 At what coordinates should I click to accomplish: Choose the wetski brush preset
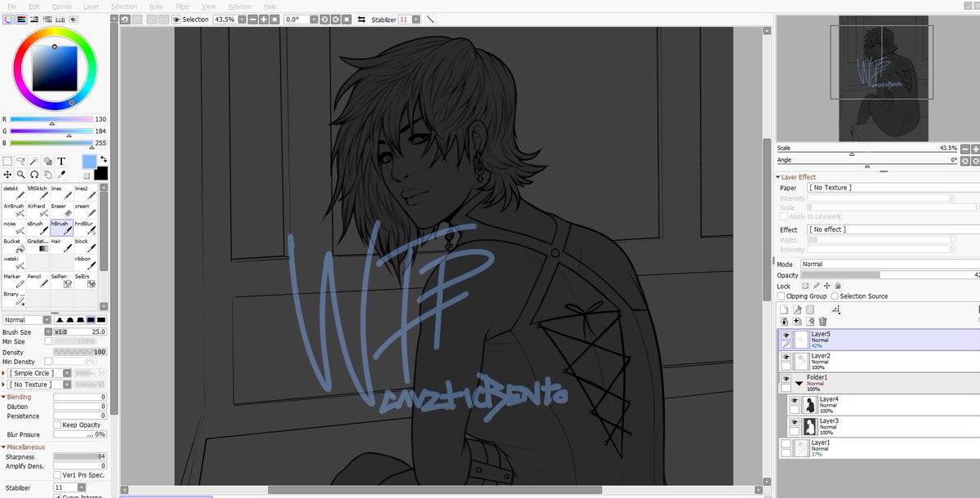14,262
